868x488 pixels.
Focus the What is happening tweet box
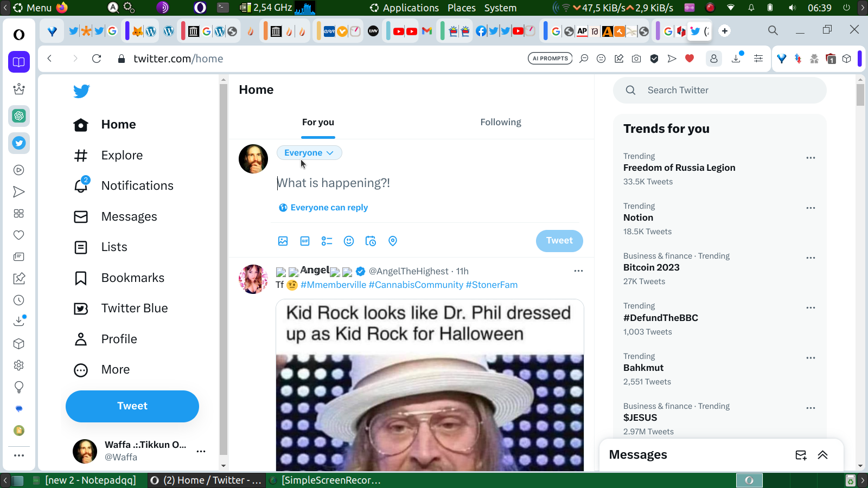[429, 183]
